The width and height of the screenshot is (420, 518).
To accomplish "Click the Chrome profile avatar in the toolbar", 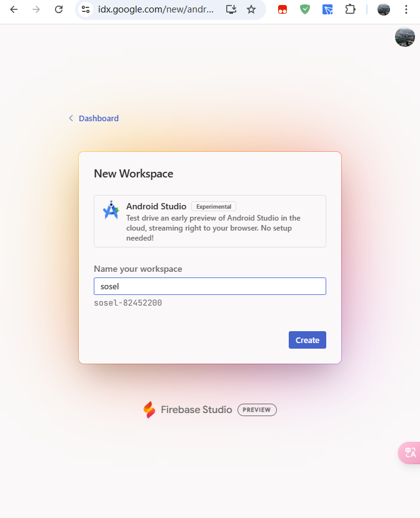I will [x=384, y=9].
